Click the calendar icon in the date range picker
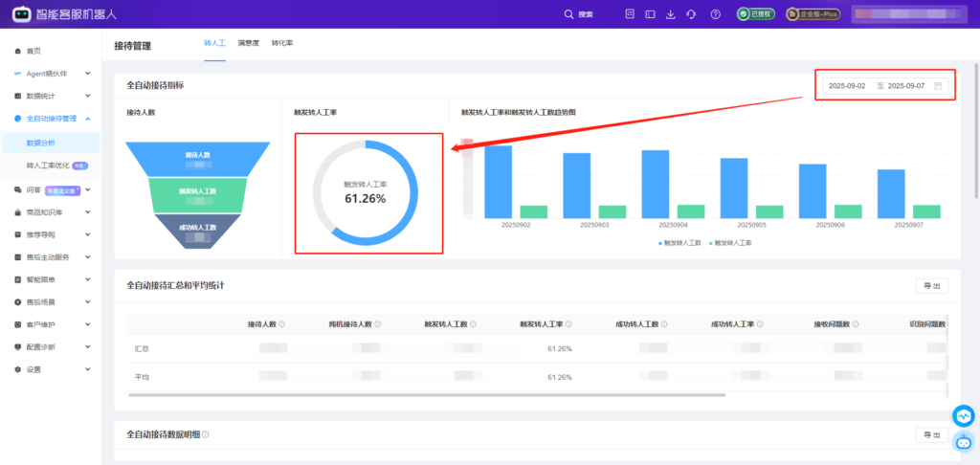The height and width of the screenshot is (465, 980). 939,86
